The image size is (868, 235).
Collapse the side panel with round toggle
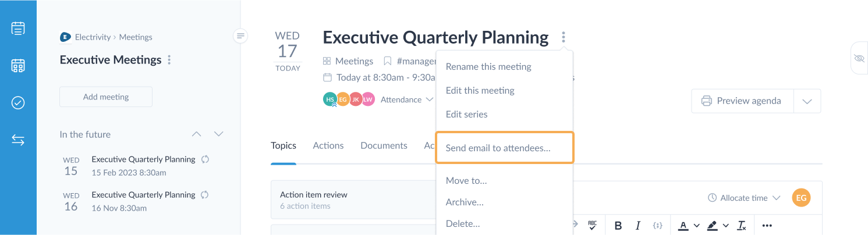point(240,36)
